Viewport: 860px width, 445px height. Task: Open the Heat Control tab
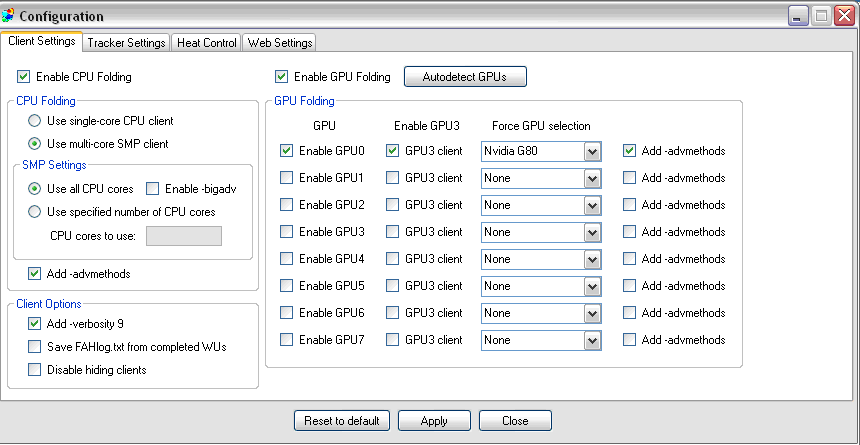tap(207, 43)
